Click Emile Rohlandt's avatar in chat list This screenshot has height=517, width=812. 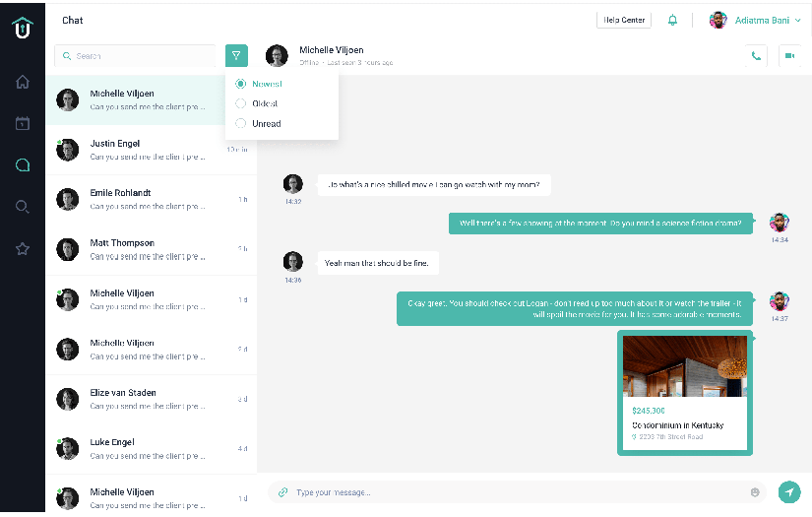pos(67,200)
